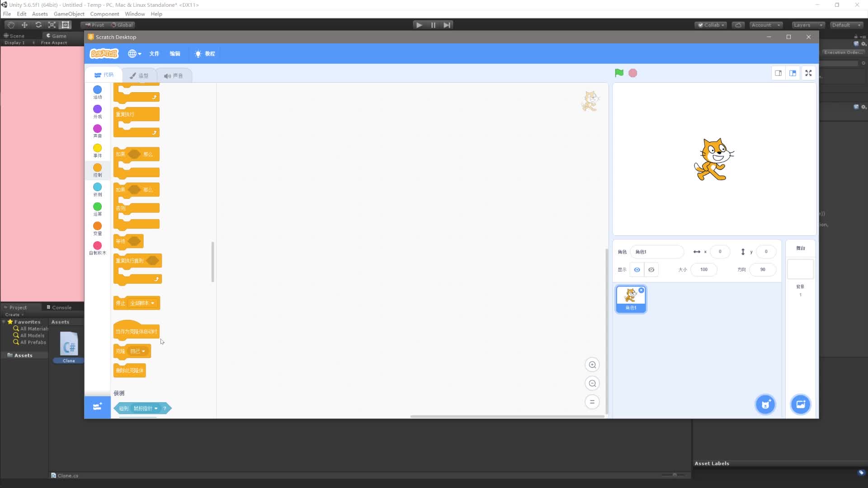Open the 教程 tutorials lightbulb button
868x488 pixels.
[204, 53]
